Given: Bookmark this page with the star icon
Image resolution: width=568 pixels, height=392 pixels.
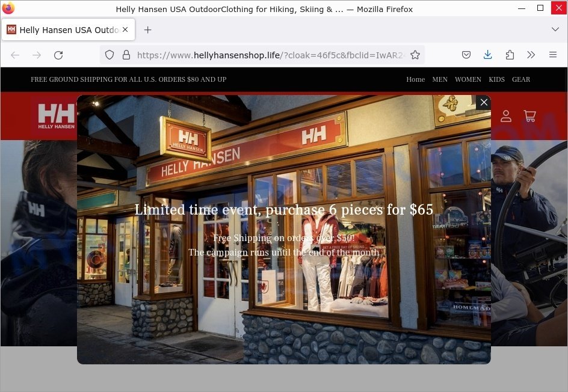Looking at the screenshot, I should (415, 55).
